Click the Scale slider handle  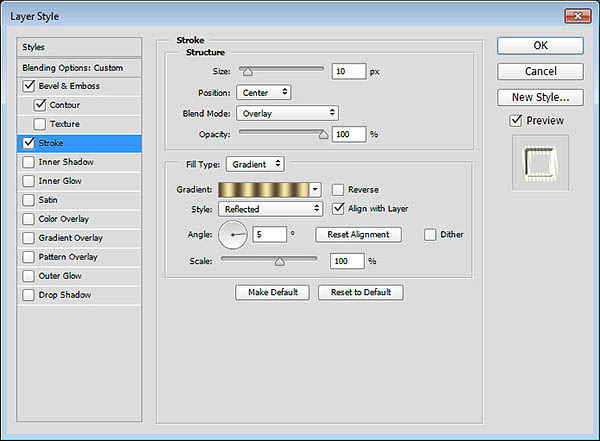click(280, 261)
